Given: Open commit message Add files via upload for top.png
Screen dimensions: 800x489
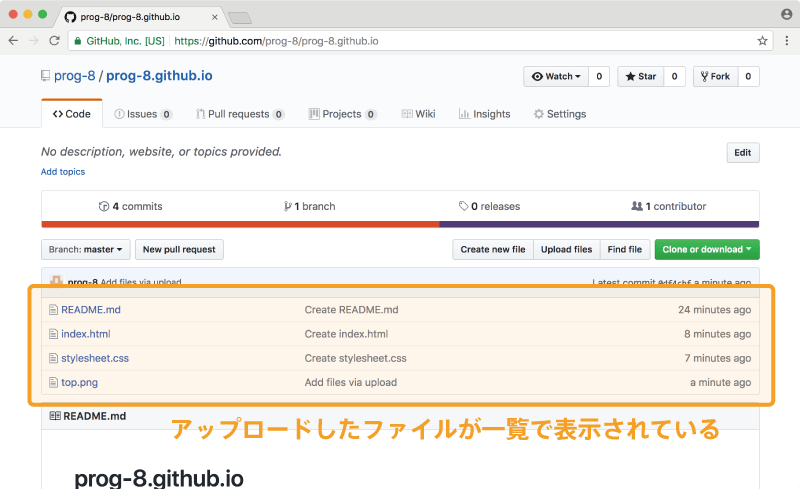Looking at the screenshot, I should click(x=351, y=382).
